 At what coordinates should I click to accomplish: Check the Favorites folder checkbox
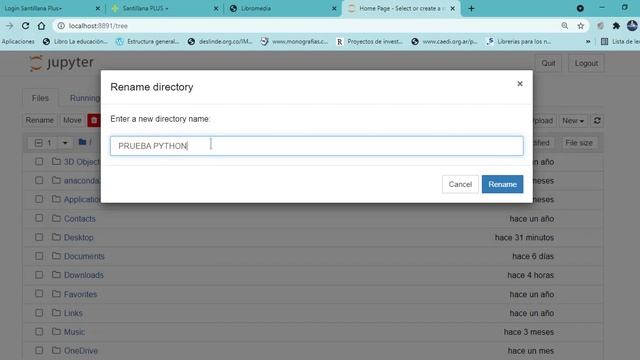39,294
